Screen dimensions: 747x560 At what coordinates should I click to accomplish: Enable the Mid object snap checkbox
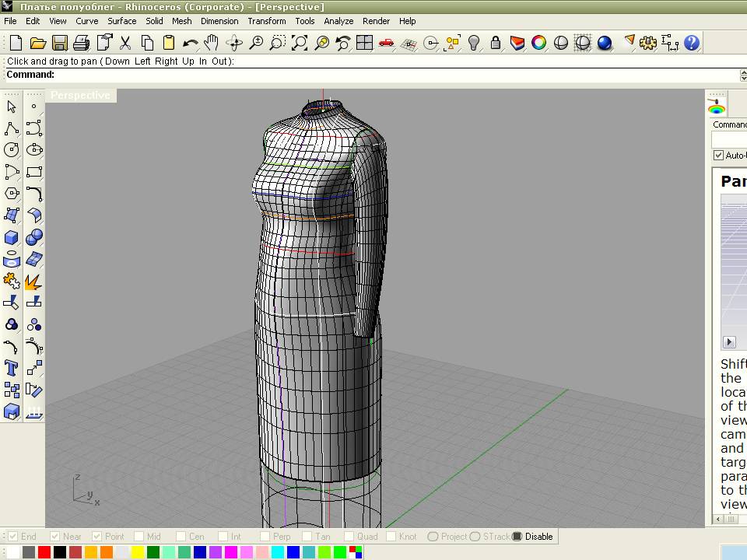pos(139,537)
